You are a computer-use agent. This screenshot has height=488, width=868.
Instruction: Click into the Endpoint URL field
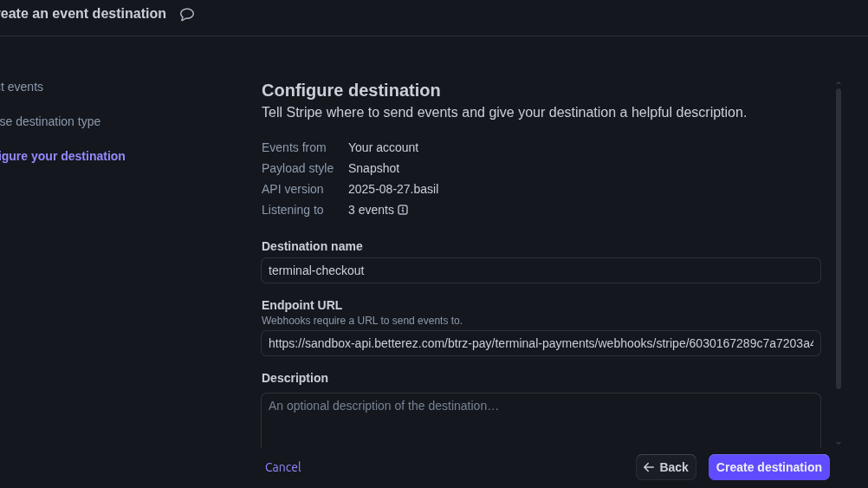pos(541,343)
